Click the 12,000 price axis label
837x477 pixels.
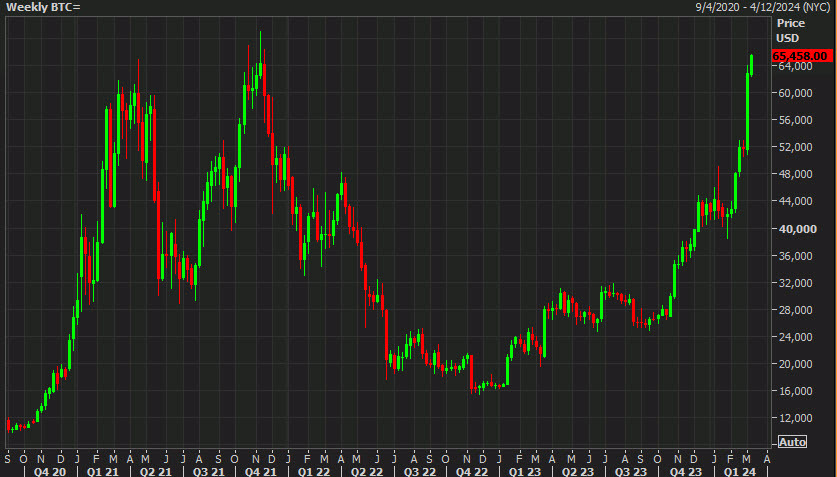795,418
